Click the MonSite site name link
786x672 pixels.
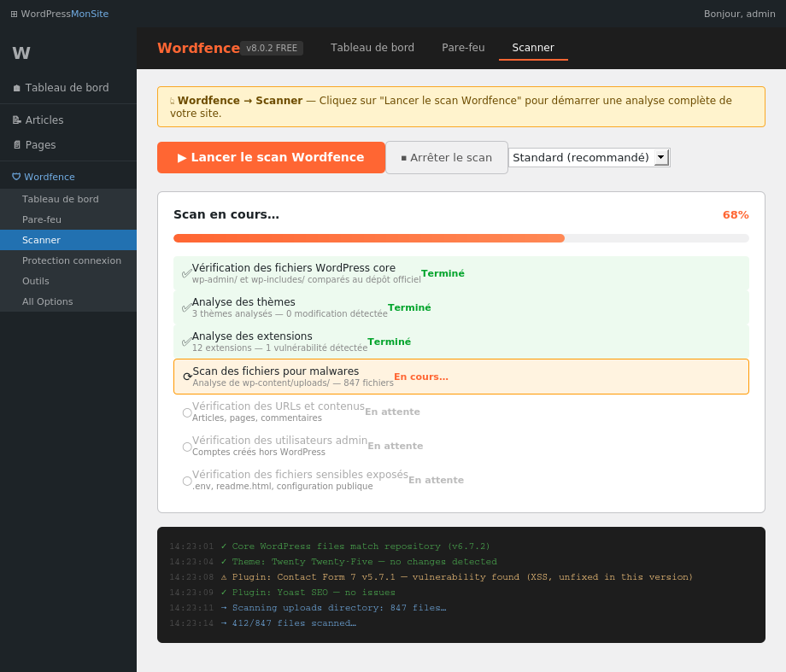pos(90,14)
